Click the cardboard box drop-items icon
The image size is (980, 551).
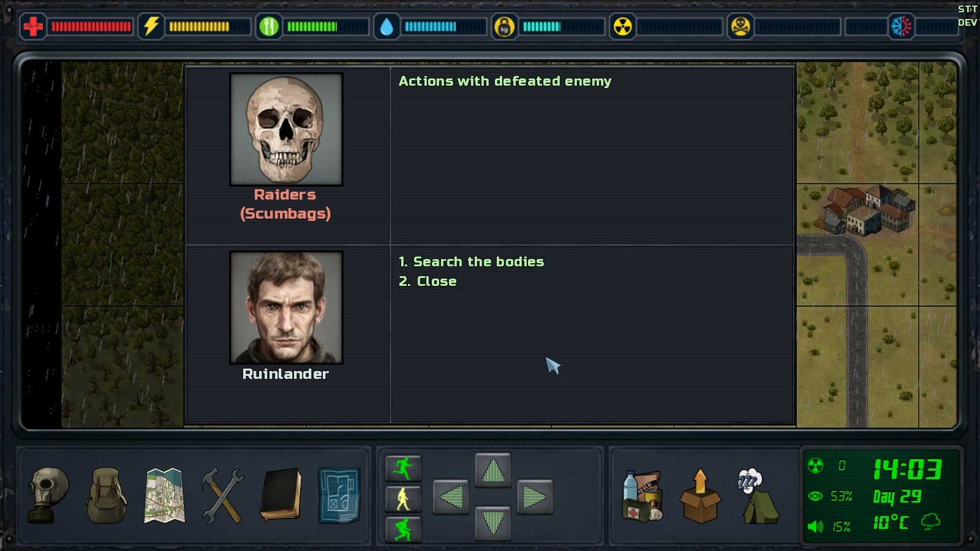tap(700, 496)
